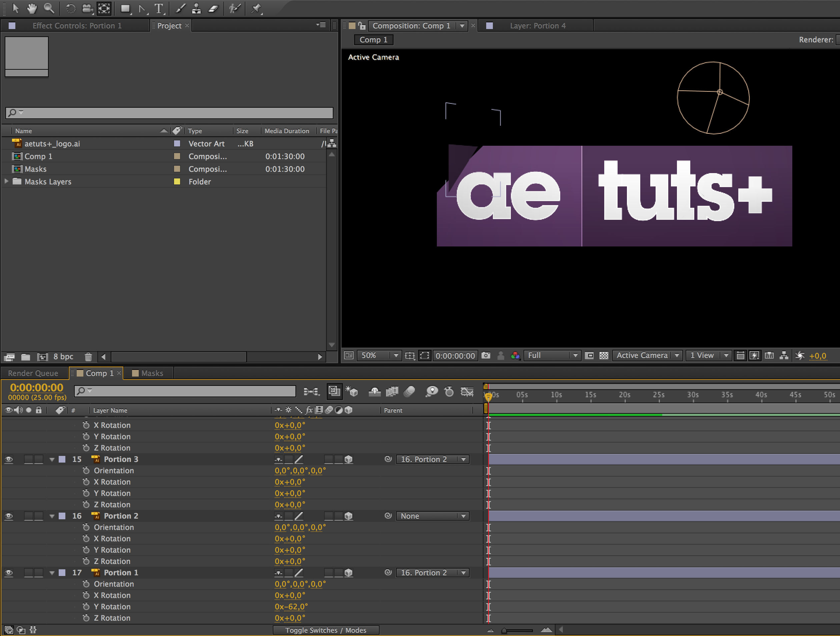This screenshot has width=840, height=636.
Task: Hide the Portion 2 layer
Action: pyautogui.click(x=9, y=516)
